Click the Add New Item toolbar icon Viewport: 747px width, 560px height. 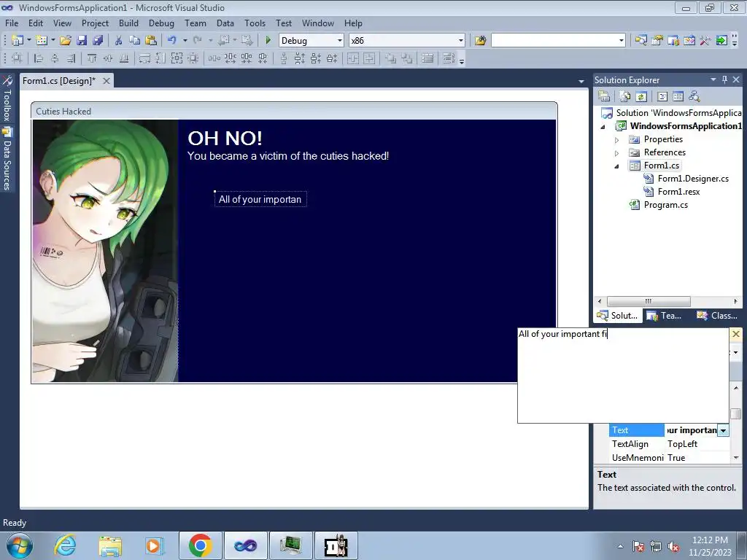pos(41,41)
